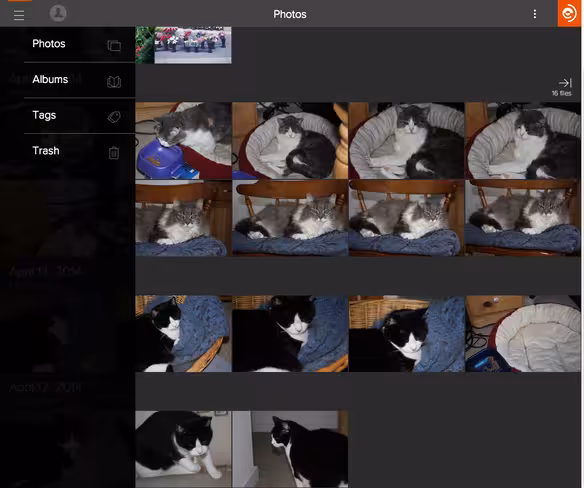Expand the 16 files group arrow
Screen dimensions: 584x488
[x=565, y=83]
